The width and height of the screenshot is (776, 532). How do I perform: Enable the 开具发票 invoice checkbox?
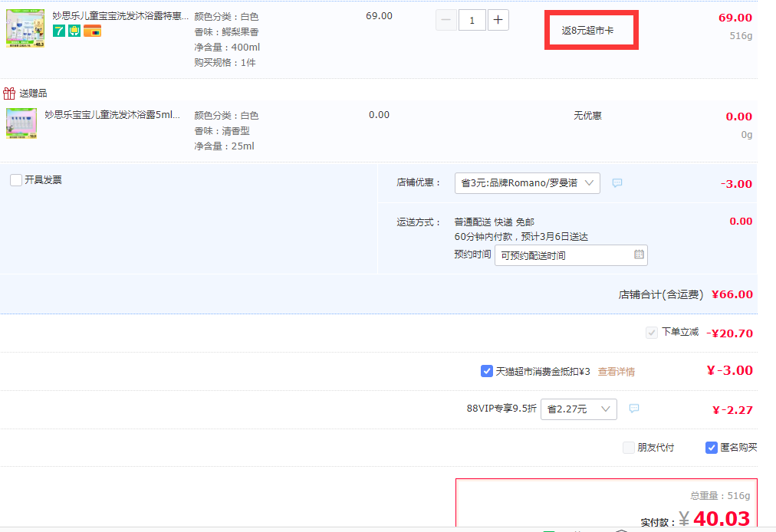[16, 179]
